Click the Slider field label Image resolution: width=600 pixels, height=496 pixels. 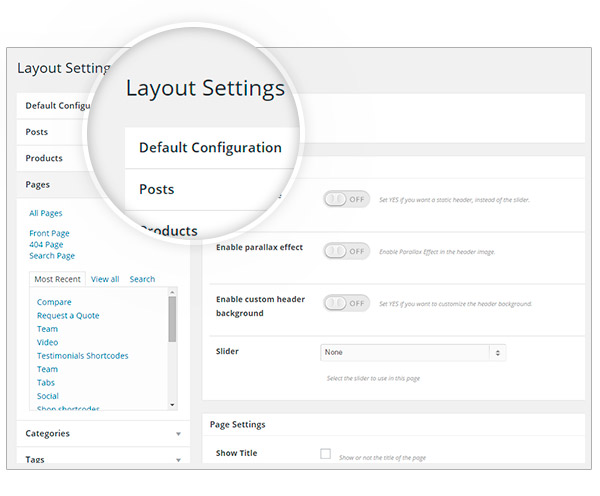227,351
